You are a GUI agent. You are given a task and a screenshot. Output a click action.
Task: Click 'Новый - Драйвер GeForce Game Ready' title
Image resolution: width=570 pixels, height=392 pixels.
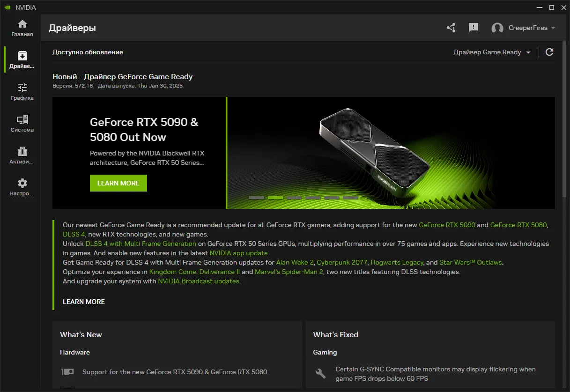(x=123, y=76)
